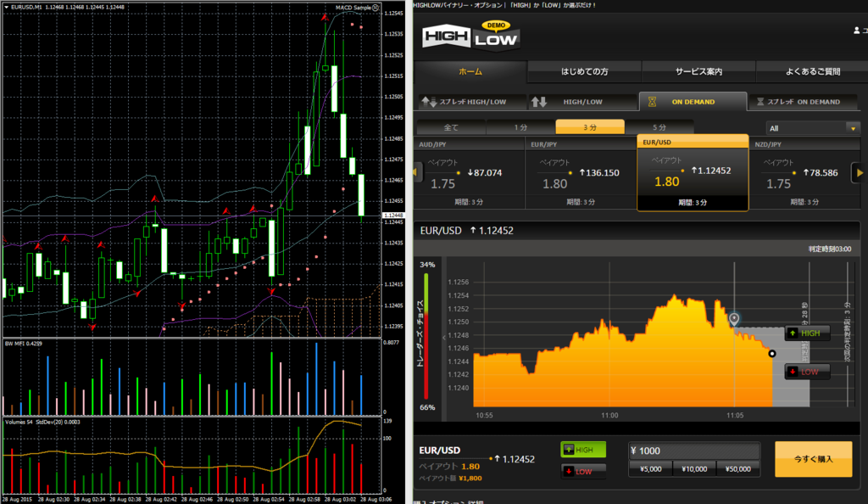Switch to スプレッド ON DEMAND tab
Viewport: 868px width, 504px height.
click(803, 102)
